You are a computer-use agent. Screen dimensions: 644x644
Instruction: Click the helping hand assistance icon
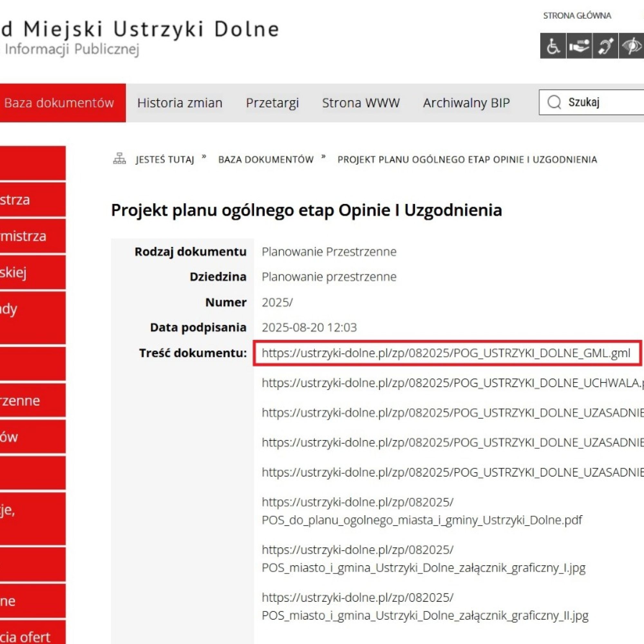(x=579, y=46)
